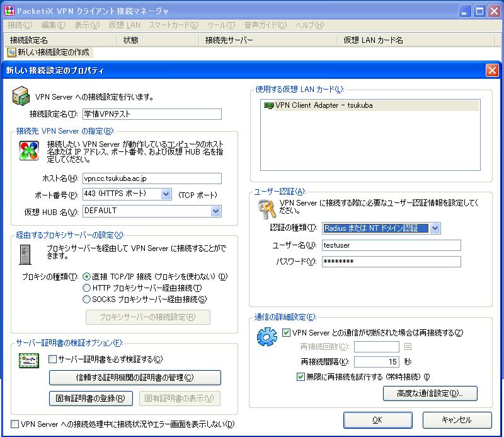Toggle infinite reconnect attempts checkbox
The width and height of the screenshot is (504, 437).
click(301, 376)
